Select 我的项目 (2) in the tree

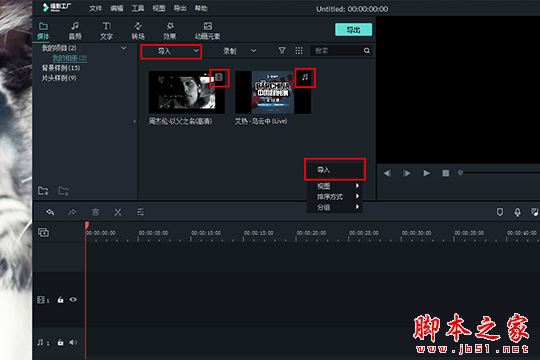click(x=59, y=48)
